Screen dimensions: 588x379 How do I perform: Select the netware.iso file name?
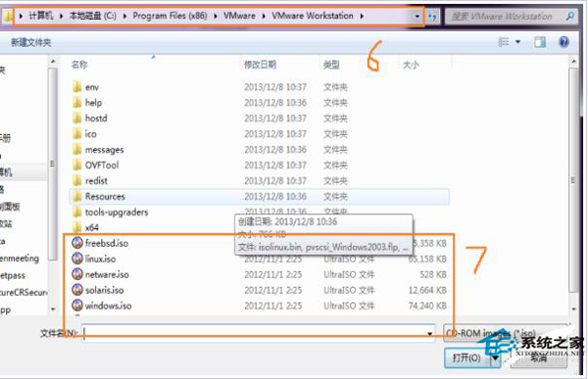pyautogui.click(x=107, y=274)
